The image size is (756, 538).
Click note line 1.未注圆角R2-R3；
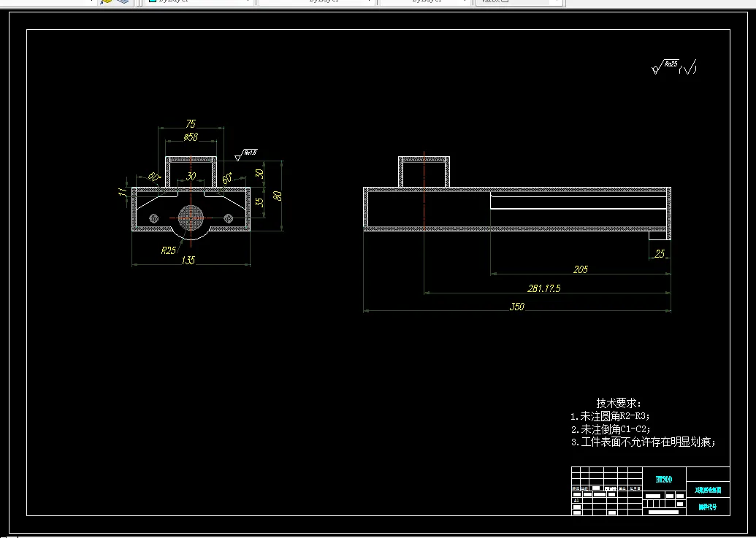point(611,416)
